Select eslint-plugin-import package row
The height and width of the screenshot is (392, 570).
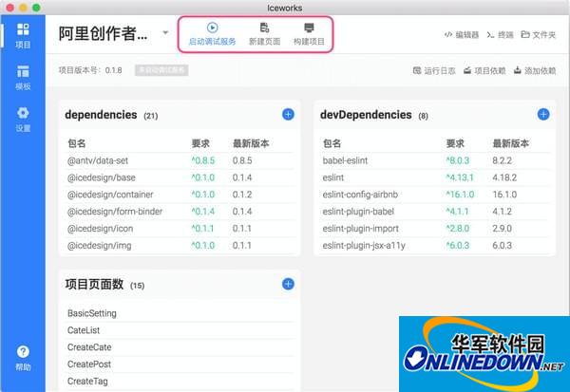[435, 229]
